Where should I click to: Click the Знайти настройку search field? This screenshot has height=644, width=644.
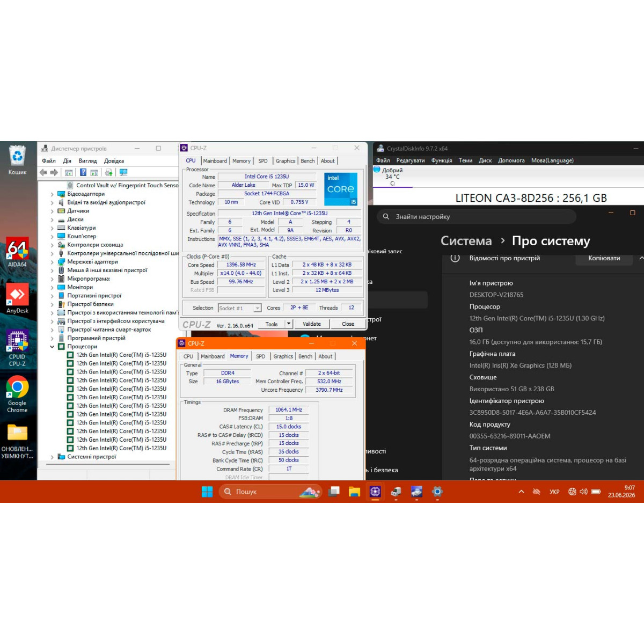[477, 217]
